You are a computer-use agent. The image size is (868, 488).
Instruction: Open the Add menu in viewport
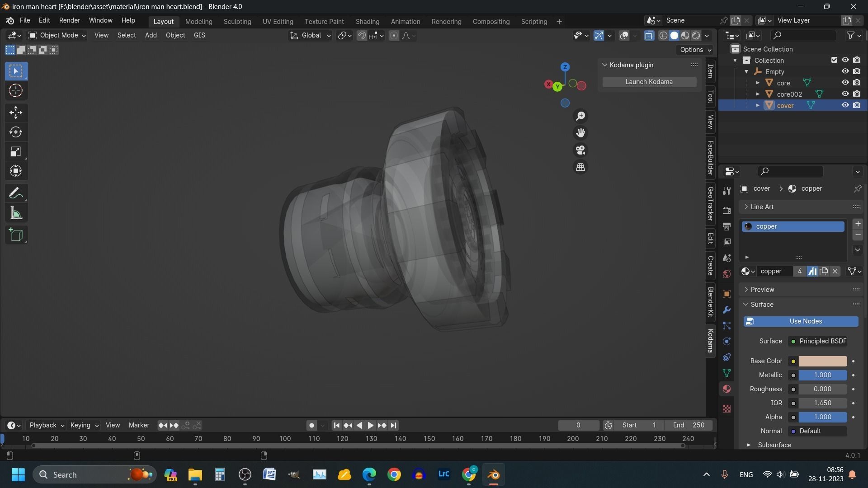click(x=151, y=35)
